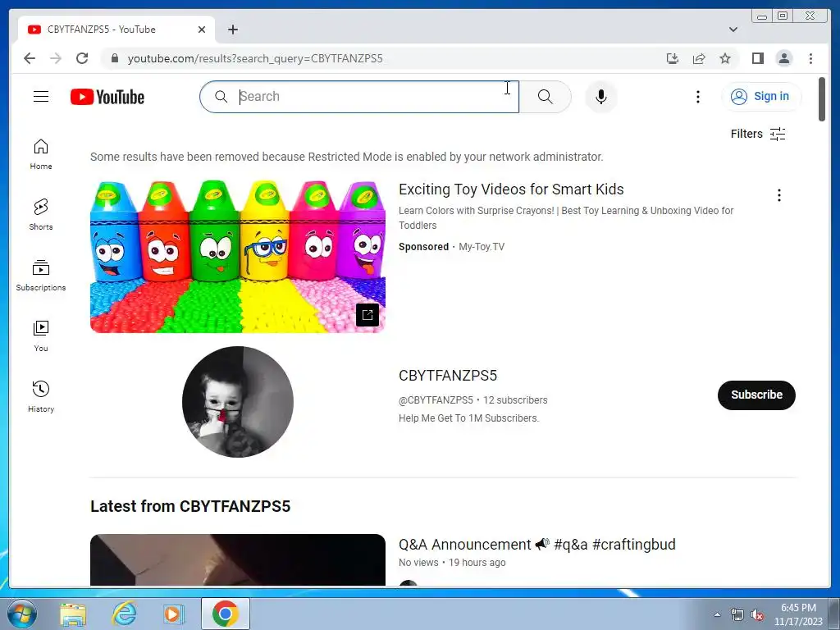840x630 pixels.
Task: Click Chrome taskbar button
Action: click(x=225, y=614)
